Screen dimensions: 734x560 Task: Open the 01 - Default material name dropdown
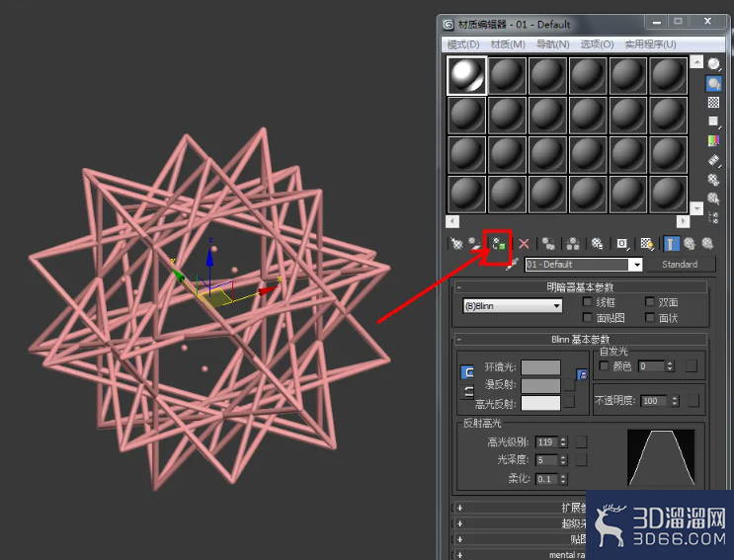pos(637,265)
